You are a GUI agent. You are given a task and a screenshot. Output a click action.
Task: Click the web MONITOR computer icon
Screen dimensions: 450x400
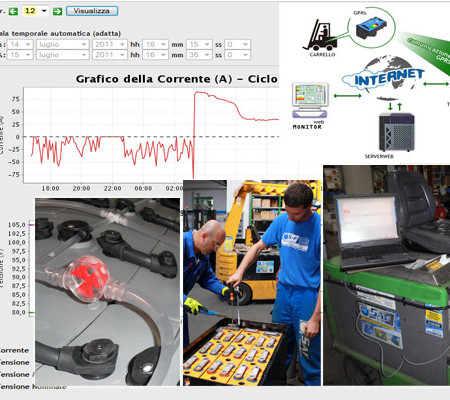(310, 100)
